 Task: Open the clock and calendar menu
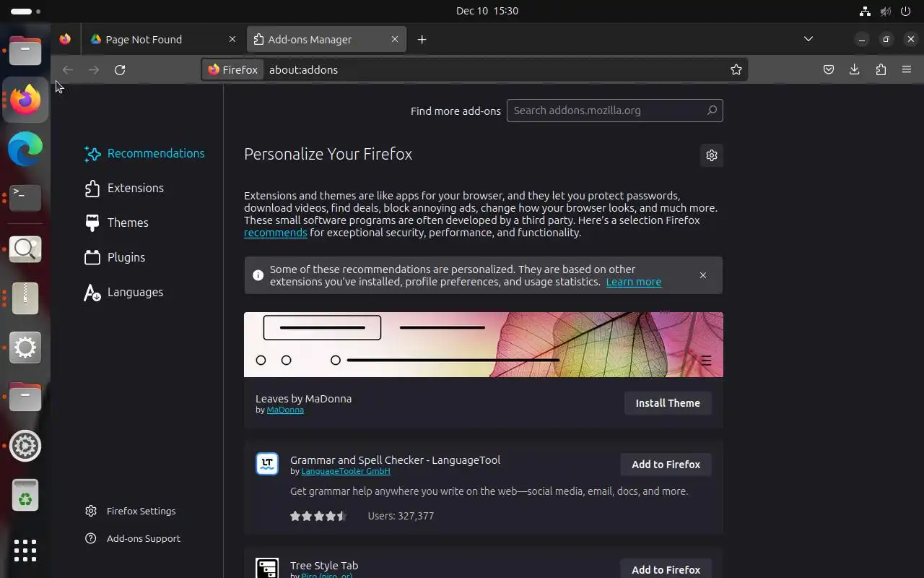pyautogui.click(x=487, y=11)
